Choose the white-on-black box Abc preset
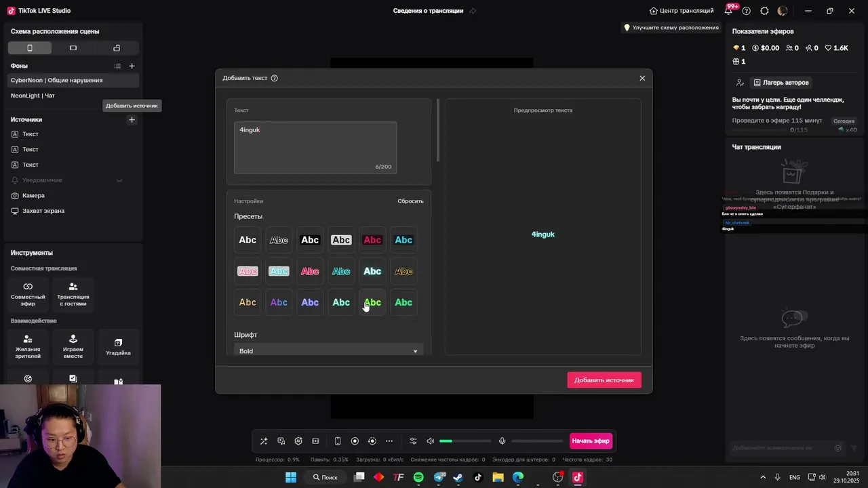The width and height of the screenshot is (868, 488). (310, 240)
